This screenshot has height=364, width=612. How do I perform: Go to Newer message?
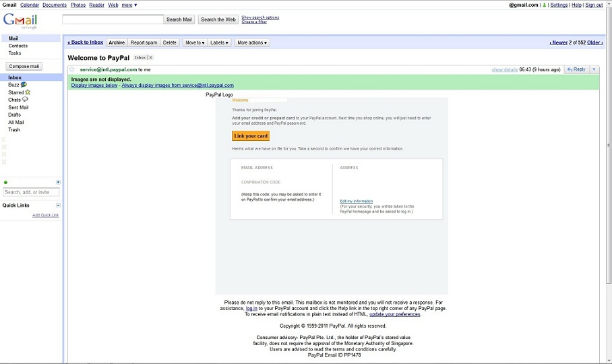pos(559,42)
